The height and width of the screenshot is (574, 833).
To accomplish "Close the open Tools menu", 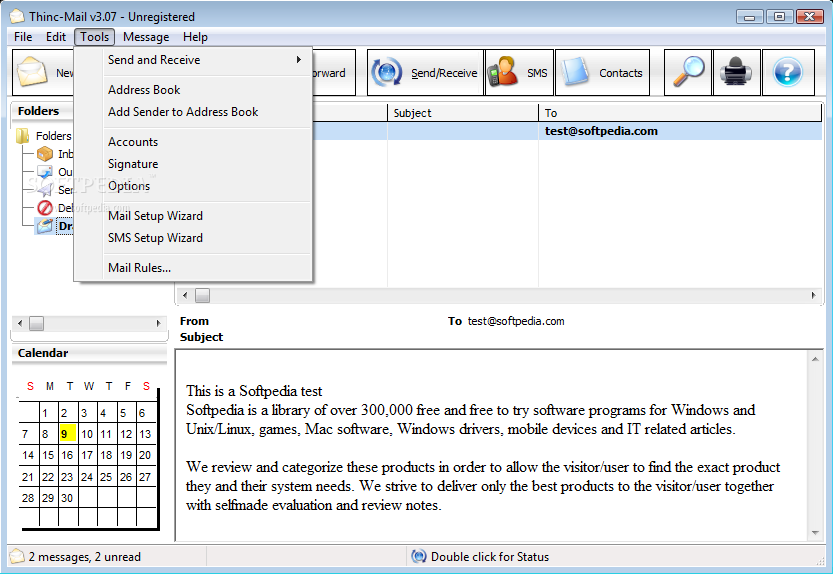I will pos(95,37).
